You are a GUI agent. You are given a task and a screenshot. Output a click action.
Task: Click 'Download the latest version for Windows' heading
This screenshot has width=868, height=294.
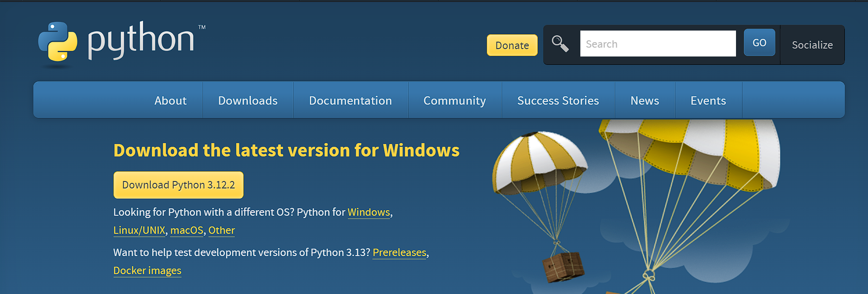[286, 150]
